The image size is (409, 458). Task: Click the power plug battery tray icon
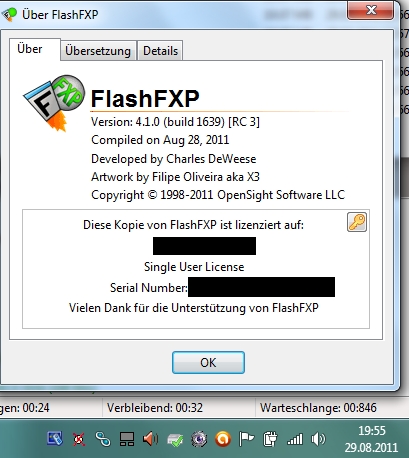(270, 439)
